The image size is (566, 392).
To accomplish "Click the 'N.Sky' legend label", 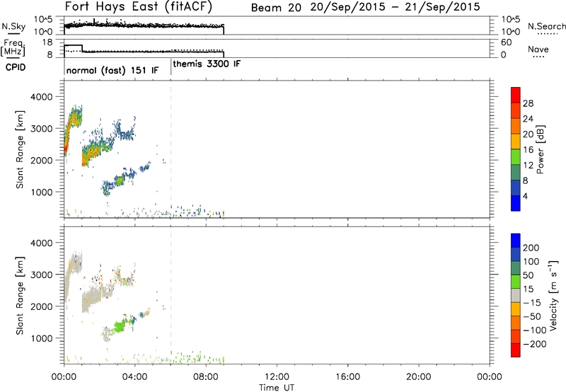I will [x=13, y=26].
